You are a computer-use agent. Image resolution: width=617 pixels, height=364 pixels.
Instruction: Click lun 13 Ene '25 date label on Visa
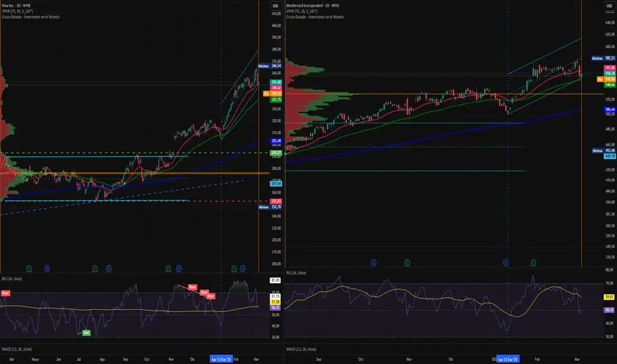221,359
